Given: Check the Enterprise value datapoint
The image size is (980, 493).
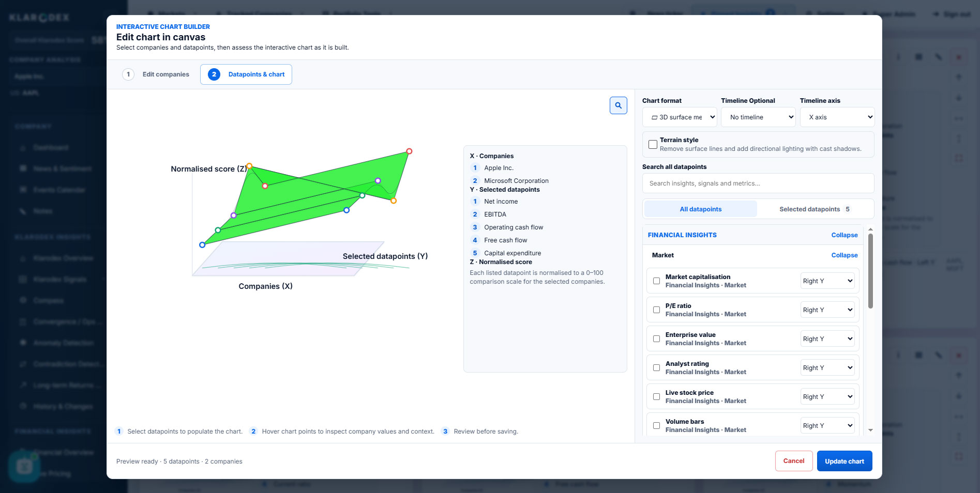Looking at the screenshot, I should pyautogui.click(x=656, y=339).
